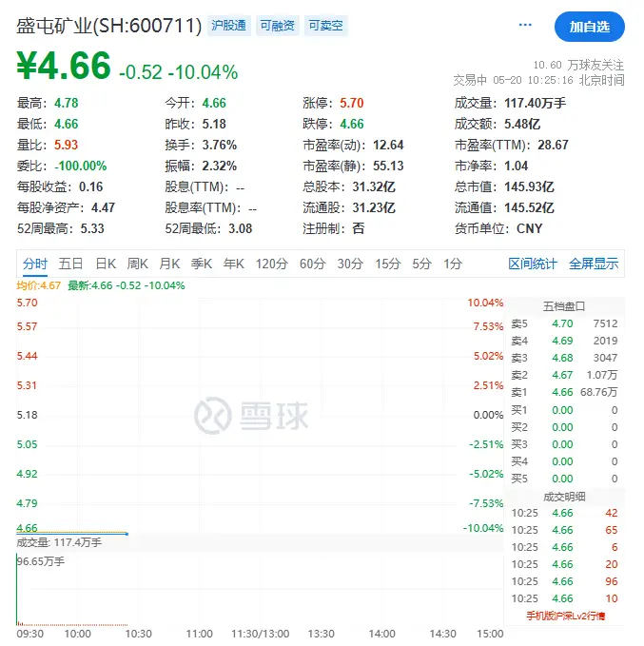Viewport: 644px width, 646px height.
Task: Switch to the 五日 chart tab
Action: (70, 264)
